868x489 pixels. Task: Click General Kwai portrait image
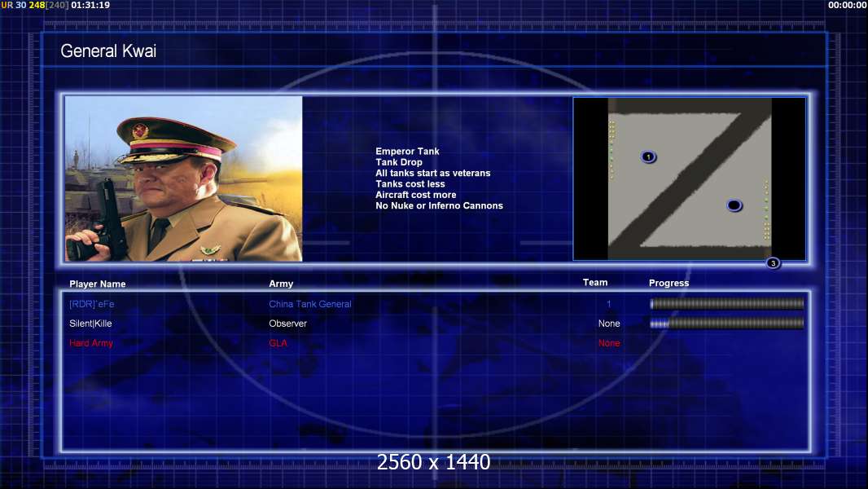(x=184, y=178)
